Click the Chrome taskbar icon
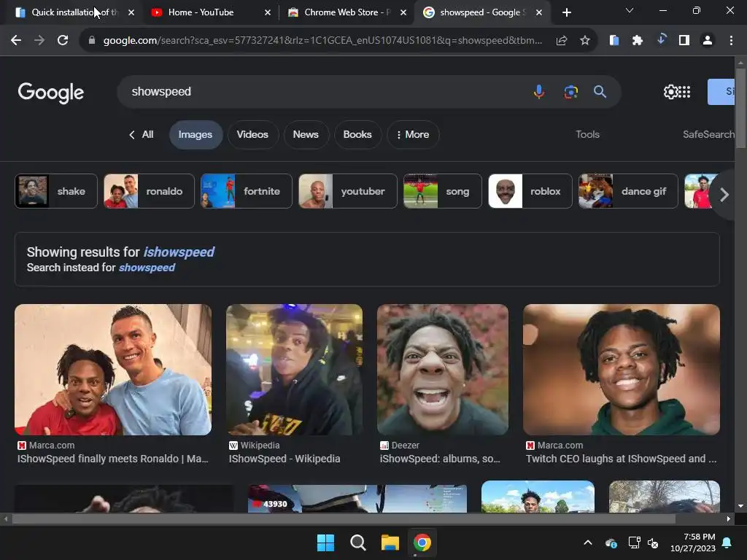Viewport: 747px width, 560px height. [422, 542]
